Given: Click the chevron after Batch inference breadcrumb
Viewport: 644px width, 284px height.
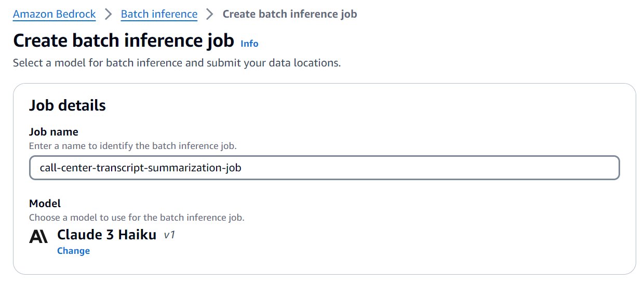Looking at the screenshot, I should tap(210, 14).
